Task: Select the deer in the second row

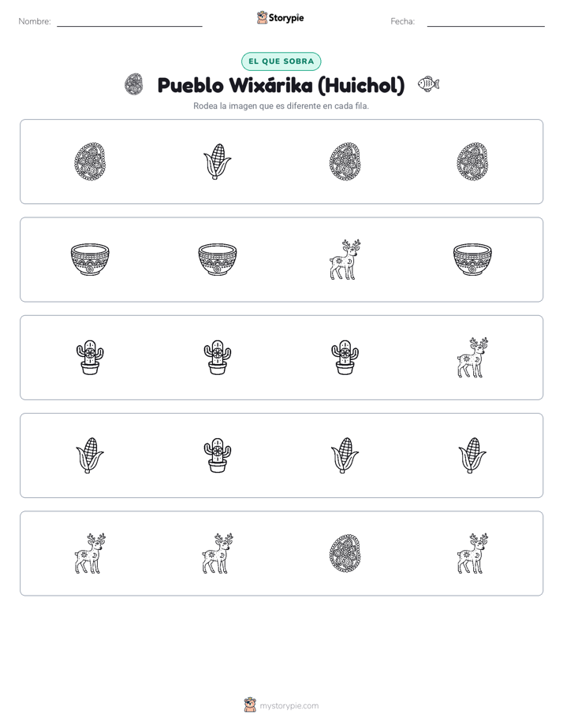Action: (345, 259)
